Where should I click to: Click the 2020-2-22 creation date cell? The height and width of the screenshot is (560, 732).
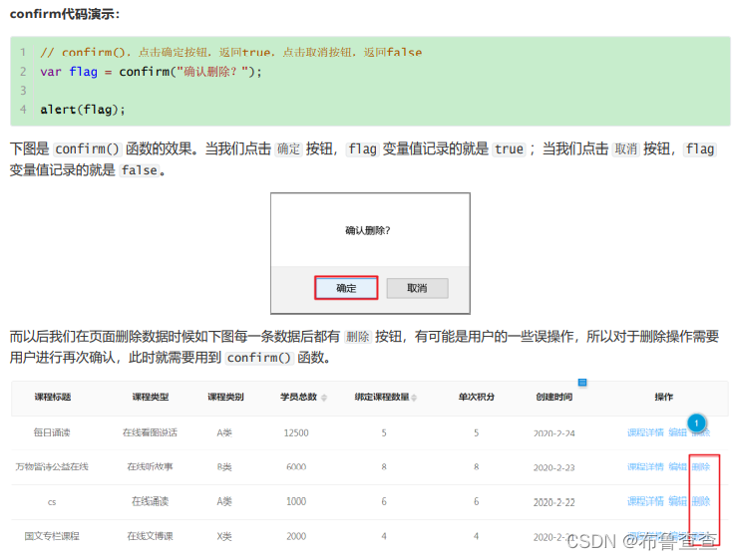tap(554, 502)
